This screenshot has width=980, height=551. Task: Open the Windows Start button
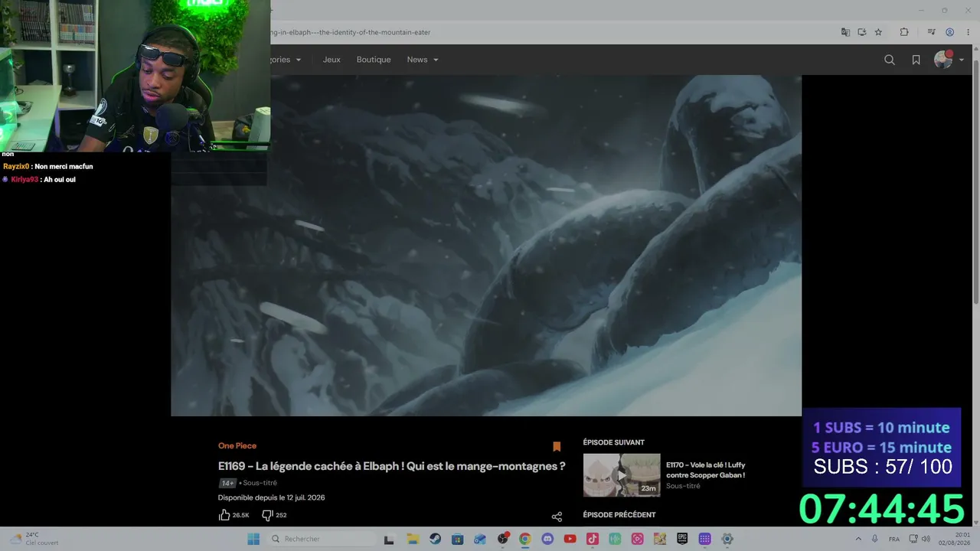[253, 539]
